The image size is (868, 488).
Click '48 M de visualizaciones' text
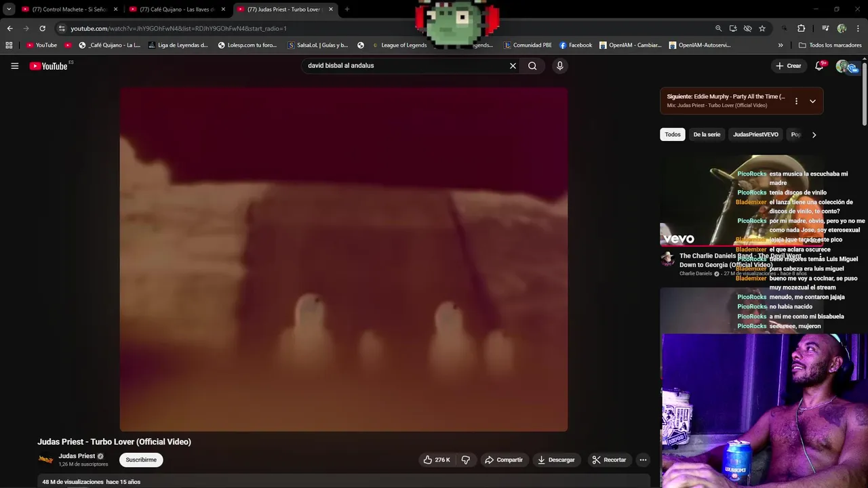pos(73,482)
